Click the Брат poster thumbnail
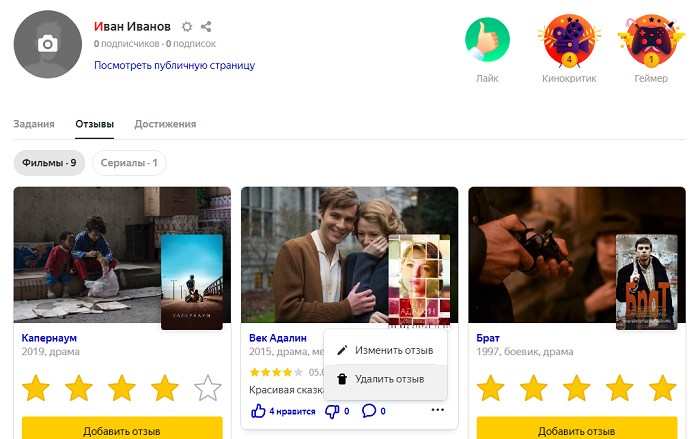 [646, 282]
